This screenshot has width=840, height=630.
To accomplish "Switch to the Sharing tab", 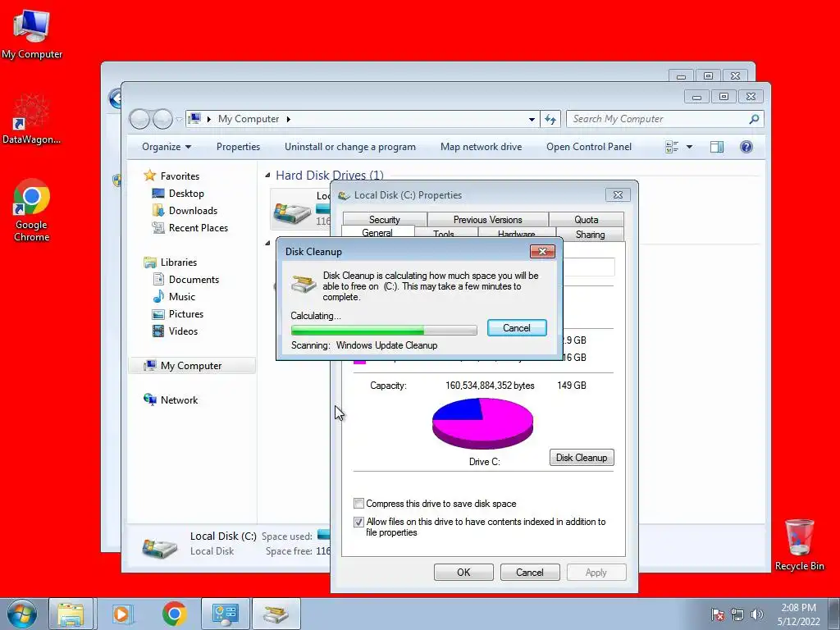I will click(590, 234).
